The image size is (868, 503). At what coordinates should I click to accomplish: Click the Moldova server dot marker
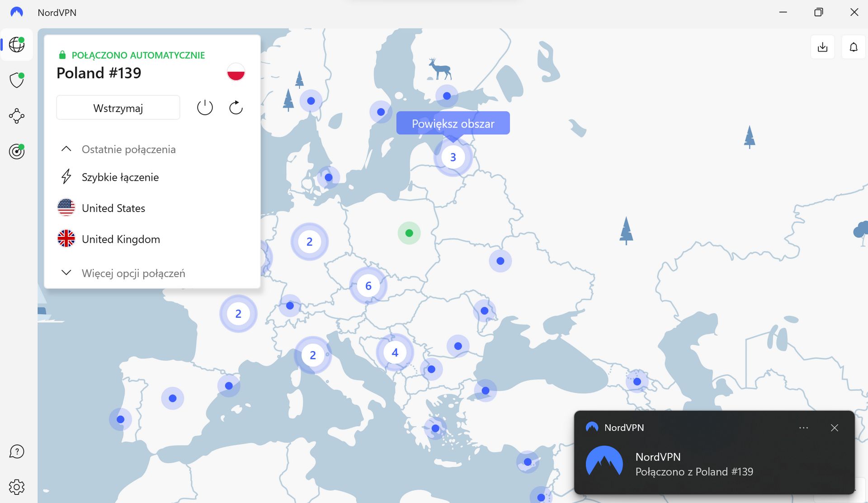(485, 311)
